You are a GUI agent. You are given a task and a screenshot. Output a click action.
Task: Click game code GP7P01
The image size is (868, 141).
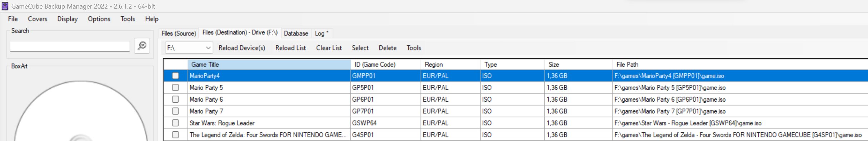(x=363, y=111)
